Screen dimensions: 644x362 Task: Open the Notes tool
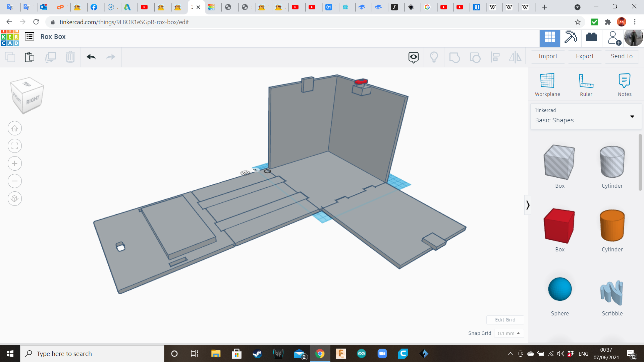point(624,81)
